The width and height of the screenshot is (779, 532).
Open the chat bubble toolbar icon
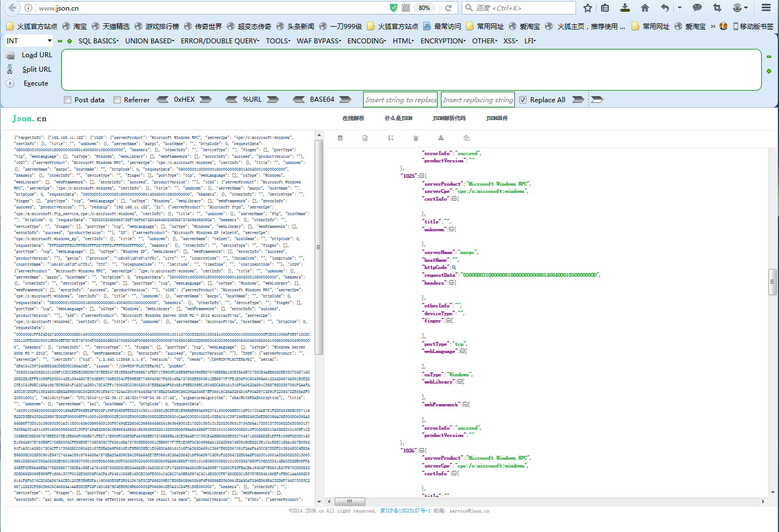(x=697, y=8)
